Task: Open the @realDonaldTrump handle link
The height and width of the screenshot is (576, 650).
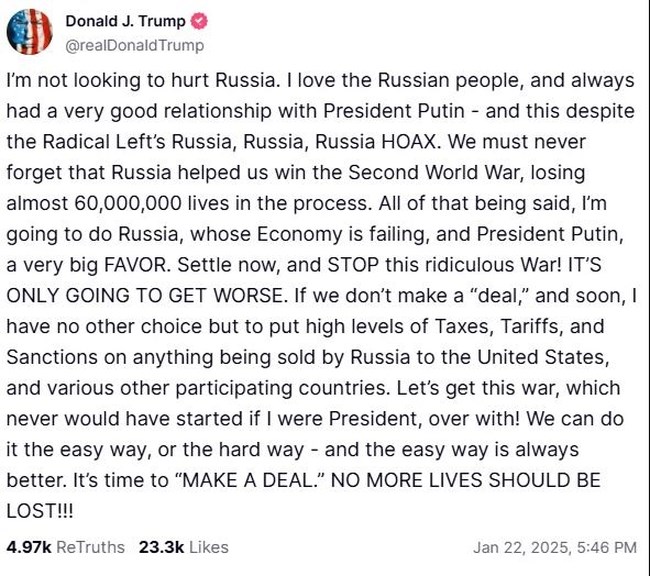Action: pos(134,45)
